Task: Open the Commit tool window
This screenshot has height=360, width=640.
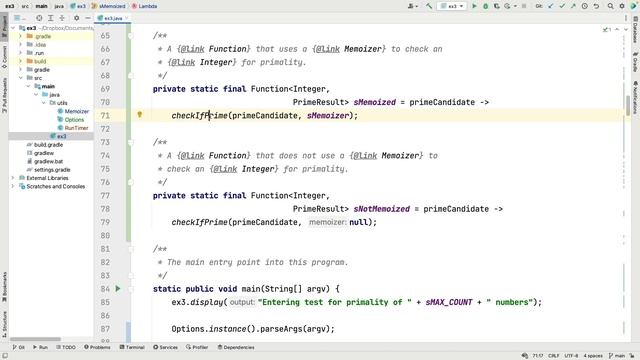Action: pyautogui.click(x=4, y=57)
